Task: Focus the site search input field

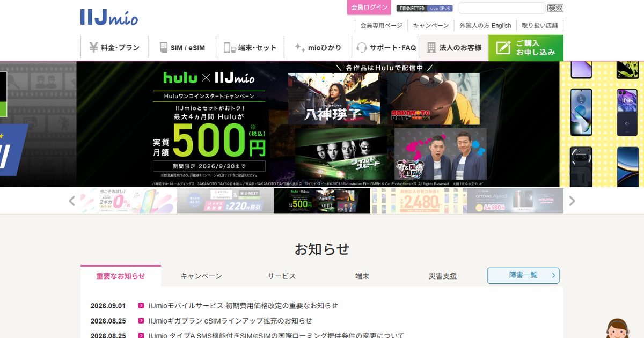Action: 502,8
